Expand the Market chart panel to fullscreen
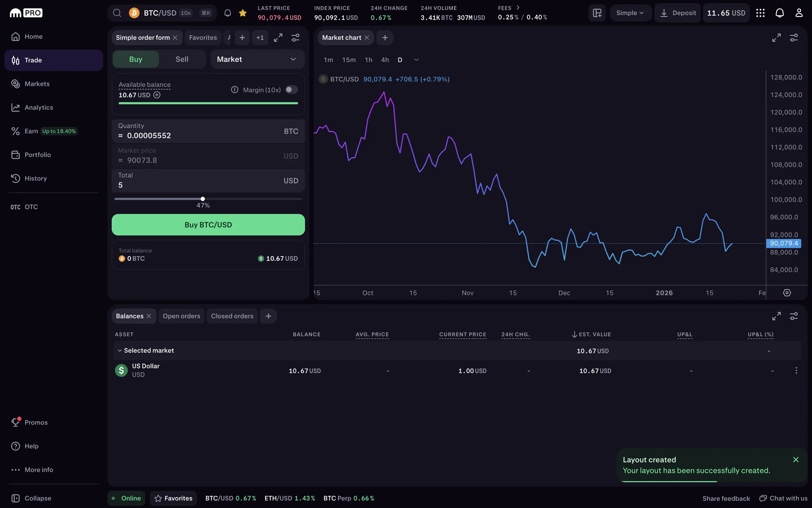812x508 pixels. tap(776, 38)
